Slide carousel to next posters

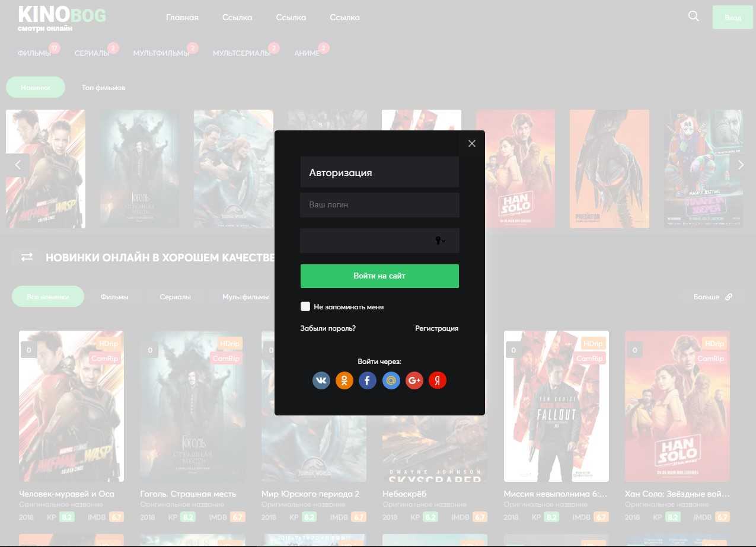pyautogui.click(x=741, y=165)
